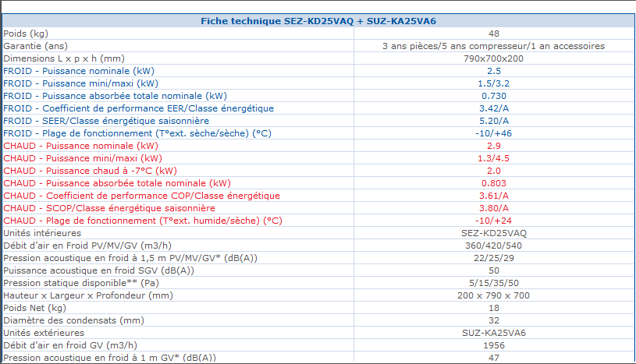This screenshot has width=636, height=364.
Task: Select 'Pression acoustique en froid à 1,5 m' label
Action: [130, 258]
